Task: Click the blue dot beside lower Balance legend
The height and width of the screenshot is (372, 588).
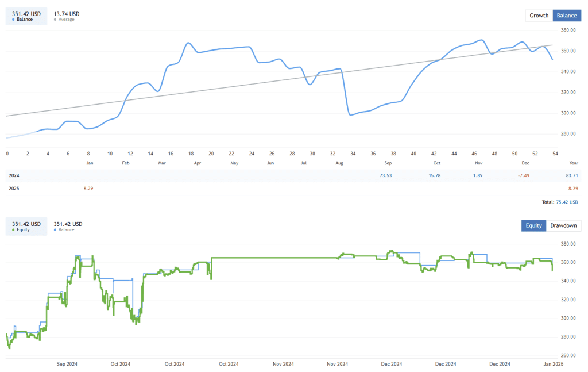Action: [55, 229]
